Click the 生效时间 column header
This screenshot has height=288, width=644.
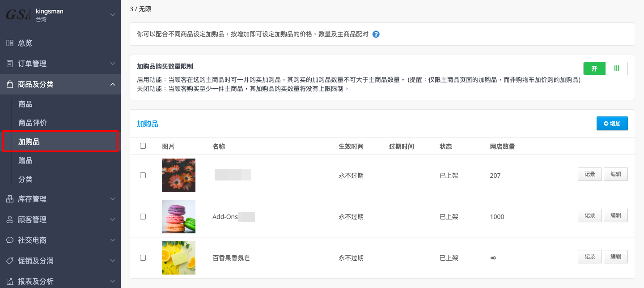[x=351, y=146]
